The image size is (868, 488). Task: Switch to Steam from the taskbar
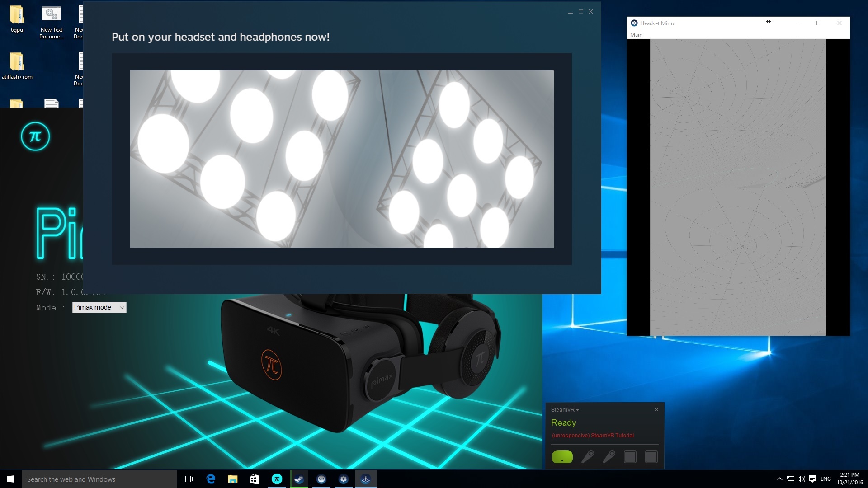[x=299, y=479]
